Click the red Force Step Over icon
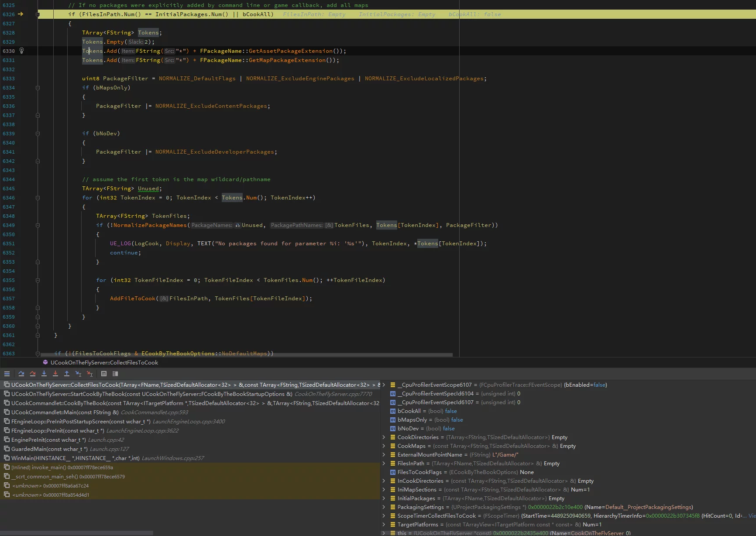Image resolution: width=756 pixels, height=536 pixels. pos(33,374)
